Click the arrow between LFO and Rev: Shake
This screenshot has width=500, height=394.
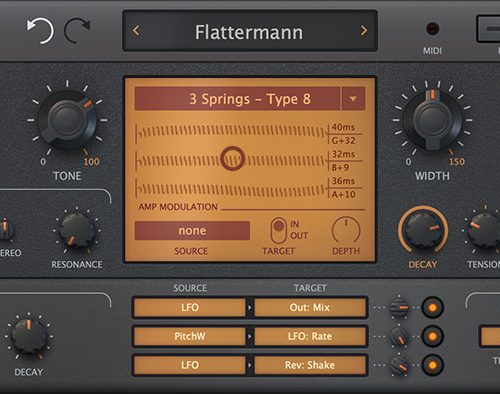click(x=250, y=365)
